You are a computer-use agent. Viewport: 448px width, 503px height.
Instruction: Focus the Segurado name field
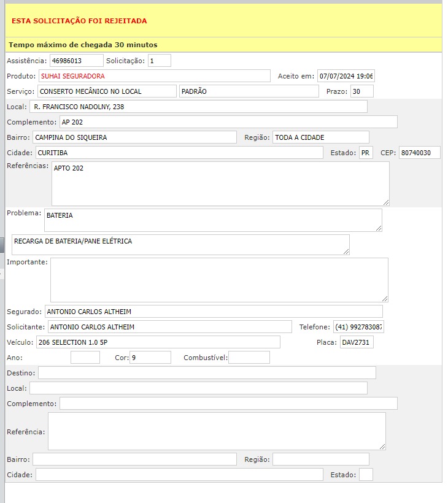tap(213, 312)
